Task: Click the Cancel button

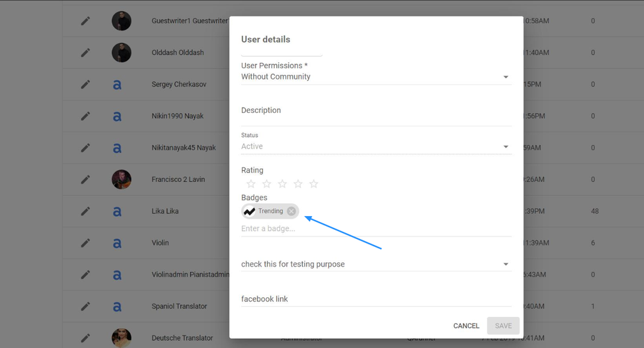Action: 466,326
